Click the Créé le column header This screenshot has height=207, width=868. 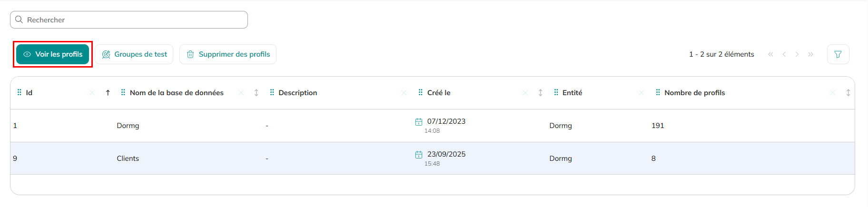439,93
